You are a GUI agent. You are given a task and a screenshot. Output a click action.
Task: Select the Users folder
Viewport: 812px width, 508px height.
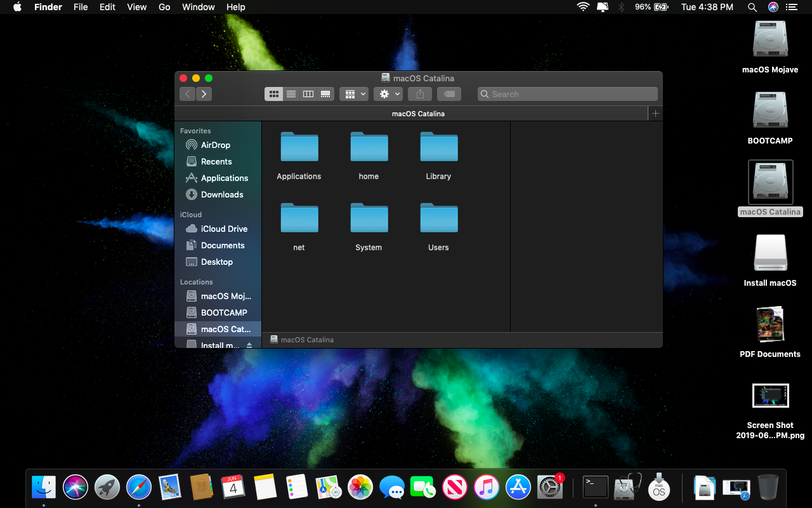pyautogui.click(x=438, y=227)
